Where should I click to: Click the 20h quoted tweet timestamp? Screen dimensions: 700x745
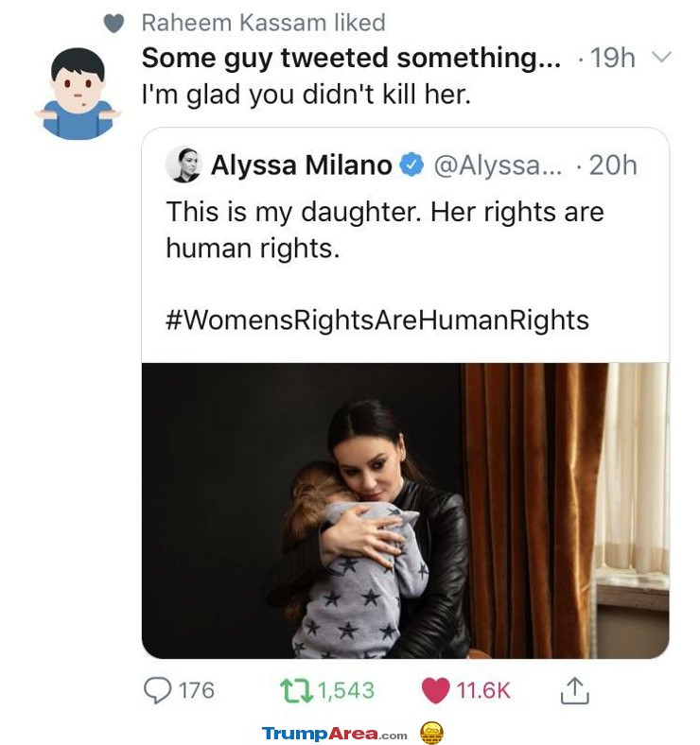point(613,165)
